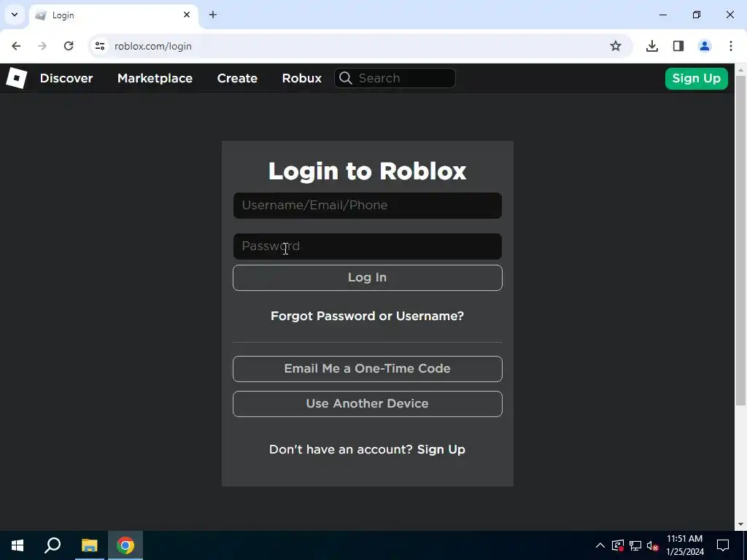Open Windows taskbar search
This screenshot has height=560, width=747.
pos(53,545)
